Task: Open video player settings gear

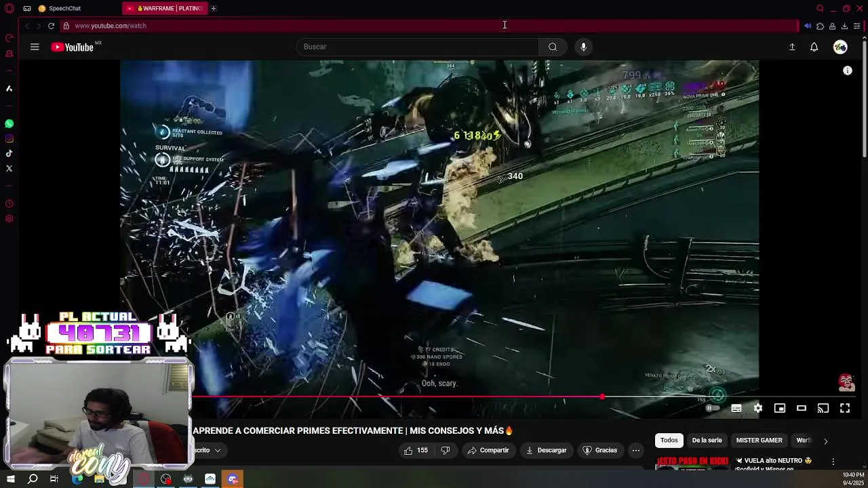Action: (757, 408)
